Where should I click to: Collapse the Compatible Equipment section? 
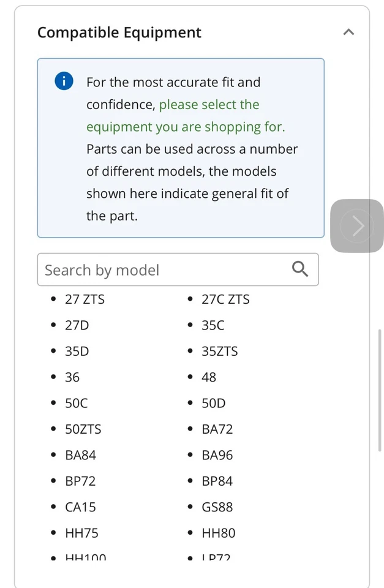click(348, 32)
